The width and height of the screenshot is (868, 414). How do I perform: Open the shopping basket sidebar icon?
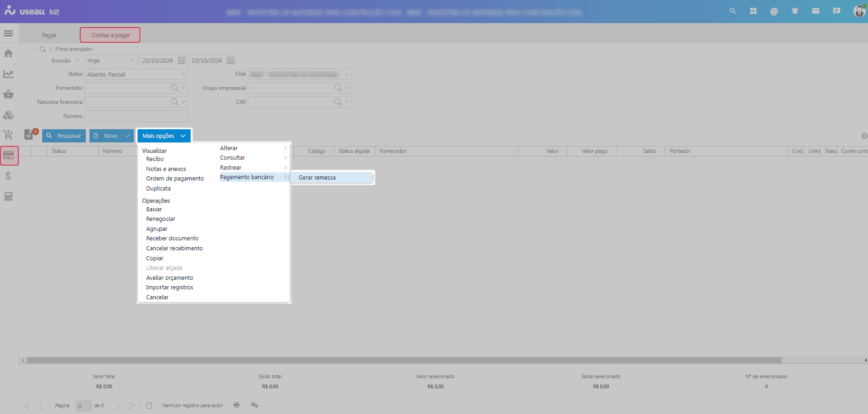8,94
